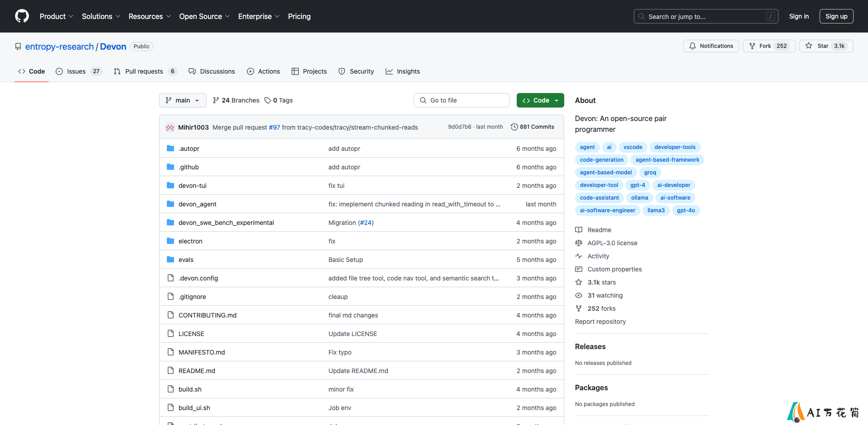Viewport: 868px width, 425px height.
Task: Click the LICENSE file icon
Action: pyautogui.click(x=170, y=334)
